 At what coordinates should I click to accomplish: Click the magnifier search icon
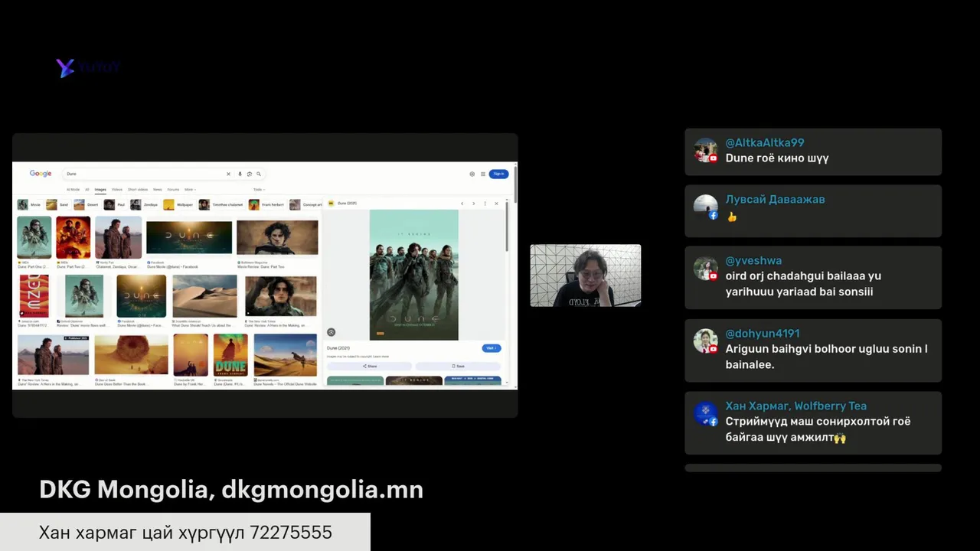coord(259,174)
